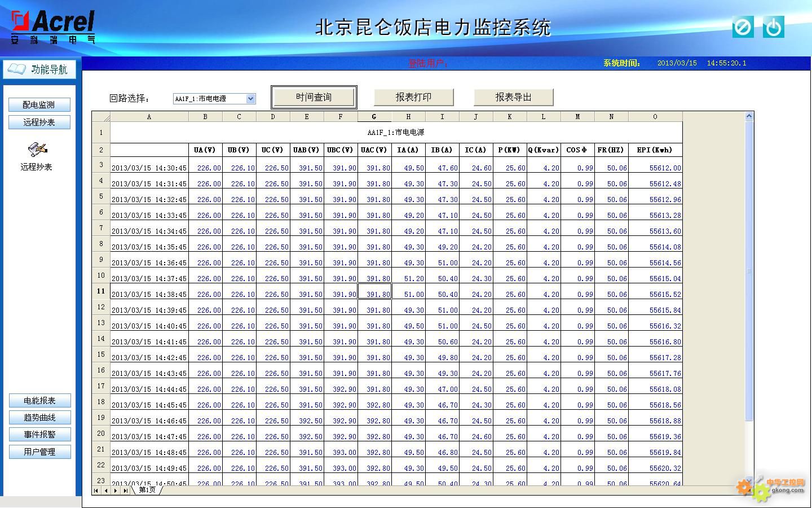Click the power shutdown icon
812x508 pixels.
point(773,27)
